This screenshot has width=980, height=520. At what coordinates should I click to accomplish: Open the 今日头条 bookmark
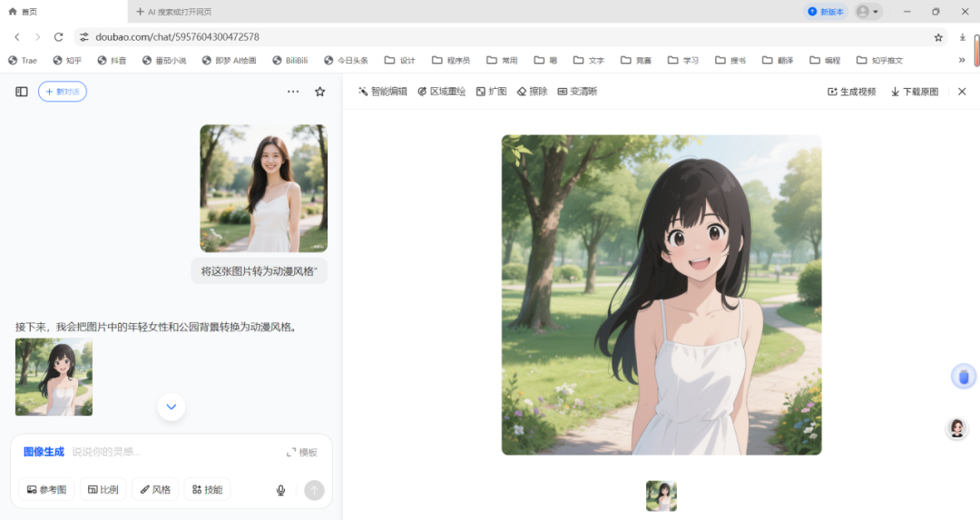pyautogui.click(x=347, y=60)
